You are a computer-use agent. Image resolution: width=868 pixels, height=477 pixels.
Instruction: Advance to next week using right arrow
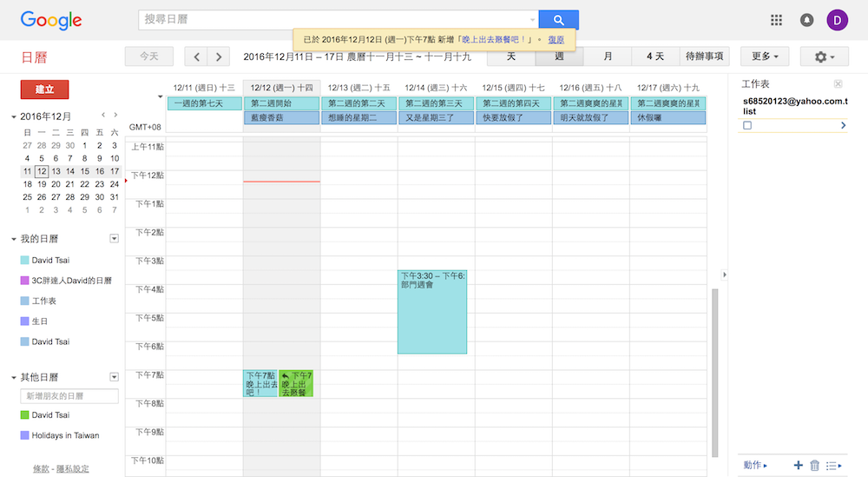218,56
